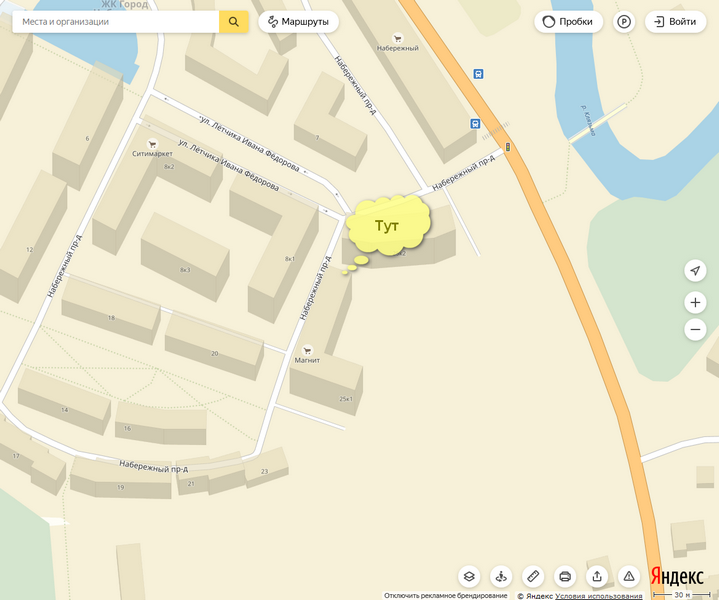The height and width of the screenshot is (600, 719).
Task: Select the ruler distance tool
Action: pyautogui.click(x=533, y=576)
